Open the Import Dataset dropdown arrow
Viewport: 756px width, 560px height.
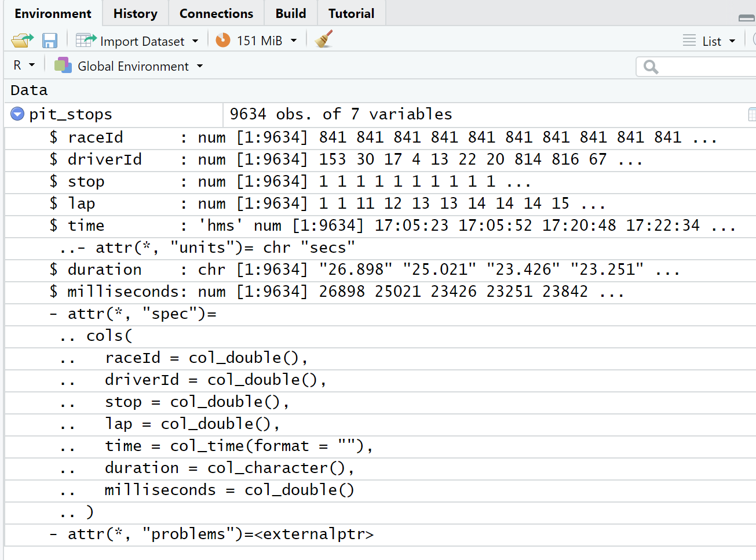[195, 41]
